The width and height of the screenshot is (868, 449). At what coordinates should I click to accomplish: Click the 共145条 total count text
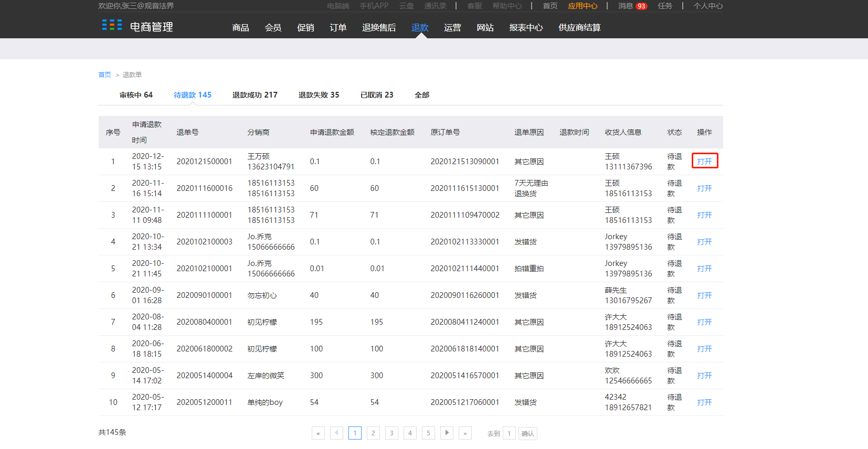coord(112,432)
